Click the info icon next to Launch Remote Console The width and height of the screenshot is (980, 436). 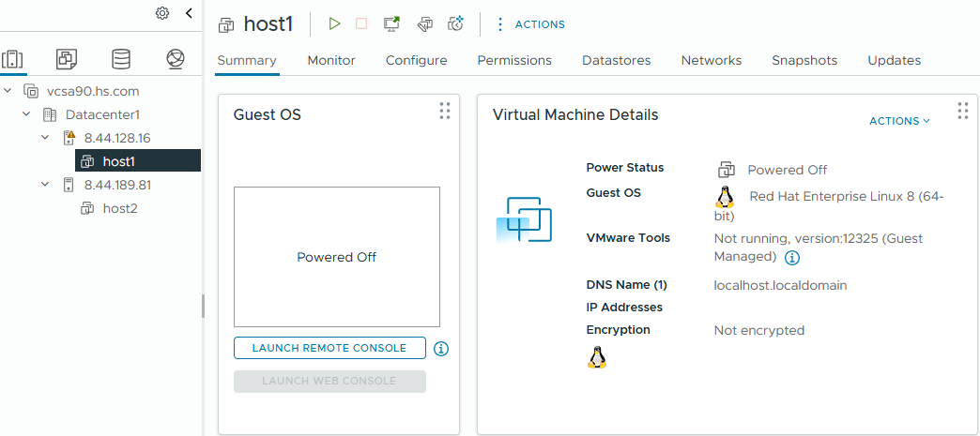[x=441, y=349]
